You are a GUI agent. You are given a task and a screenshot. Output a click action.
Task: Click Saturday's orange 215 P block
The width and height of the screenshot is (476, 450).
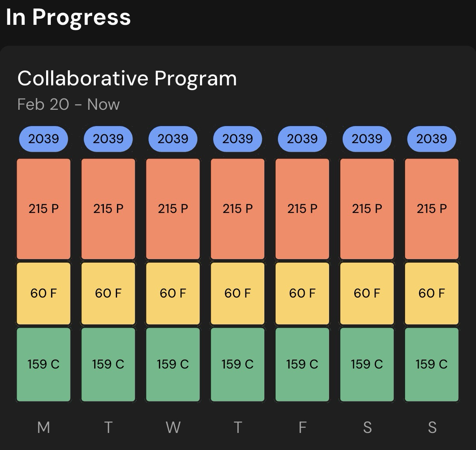tap(367, 209)
